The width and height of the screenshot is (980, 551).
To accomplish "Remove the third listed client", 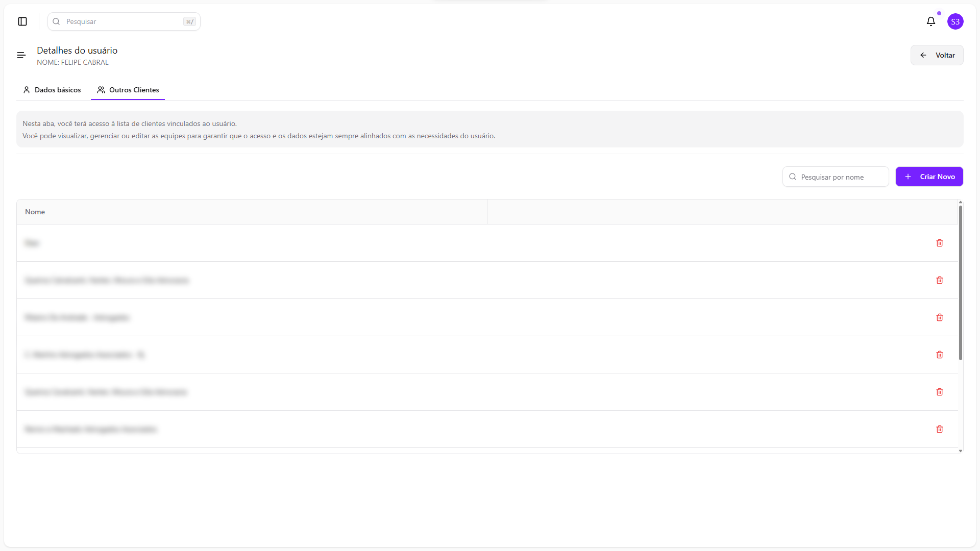I will click(939, 317).
